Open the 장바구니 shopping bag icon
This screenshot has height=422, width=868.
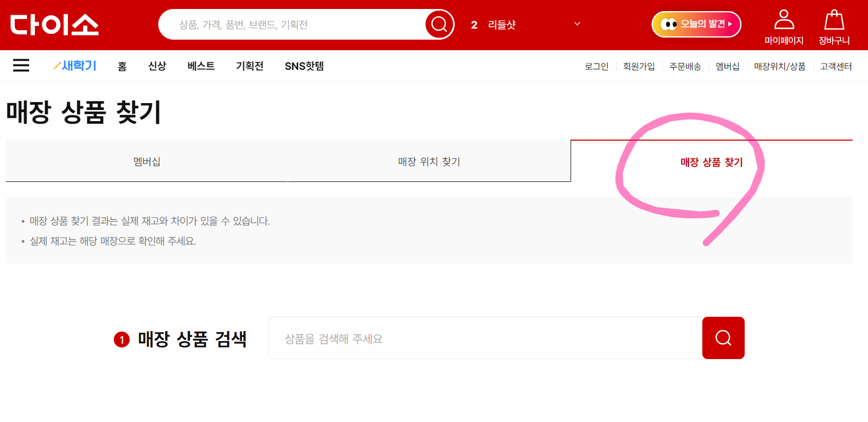[834, 20]
